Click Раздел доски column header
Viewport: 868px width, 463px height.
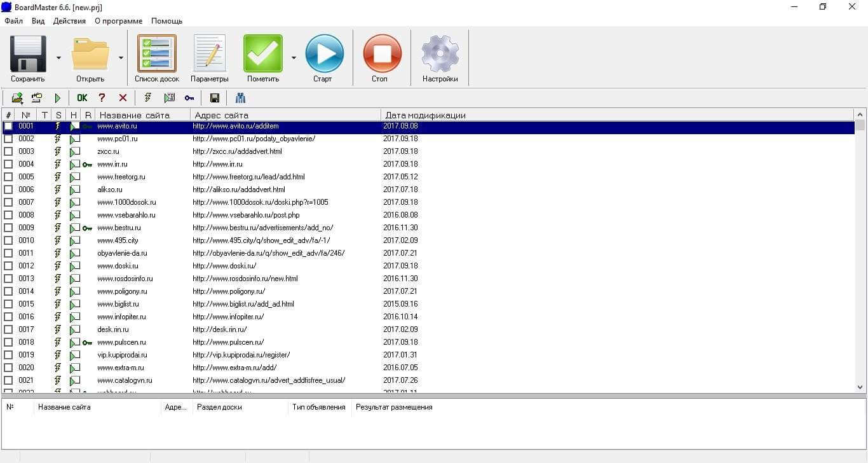(x=240, y=407)
